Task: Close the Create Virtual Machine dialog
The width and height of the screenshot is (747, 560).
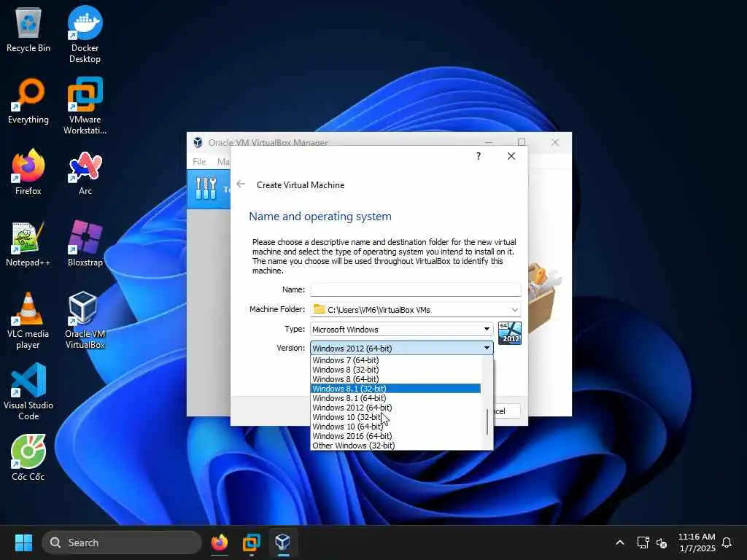Action: 511,156
